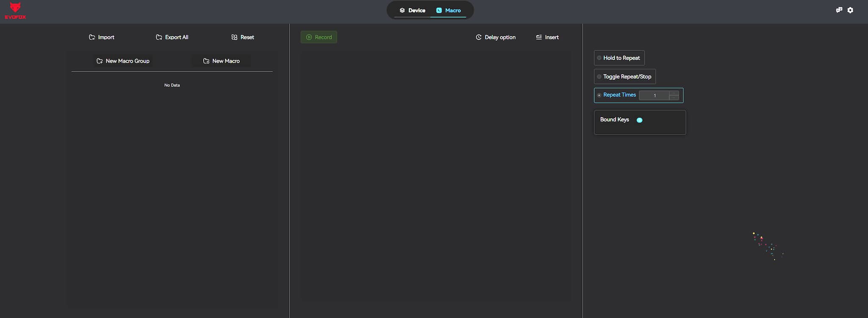Image resolution: width=868 pixels, height=318 pixels.
Task: Open settings via the gear icon
Action: pyautogui.click(x=850, y=10)
